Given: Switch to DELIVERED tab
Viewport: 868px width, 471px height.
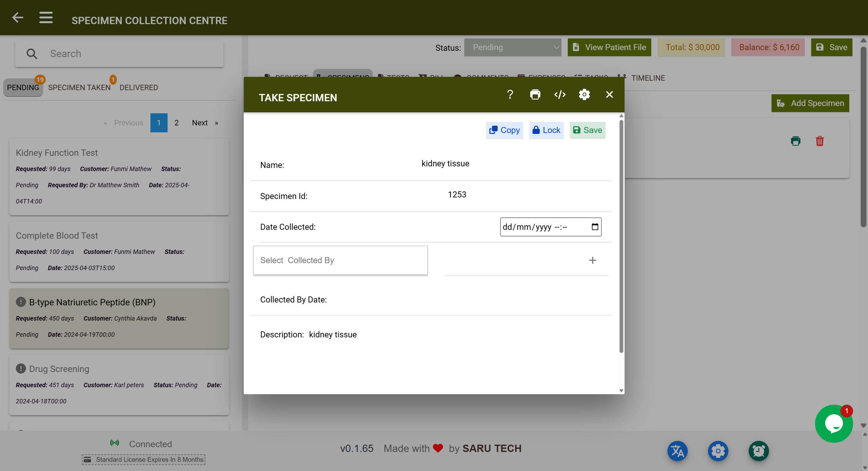Looking at the screenshot, I should pyautogui.click(x=138, y=88).
